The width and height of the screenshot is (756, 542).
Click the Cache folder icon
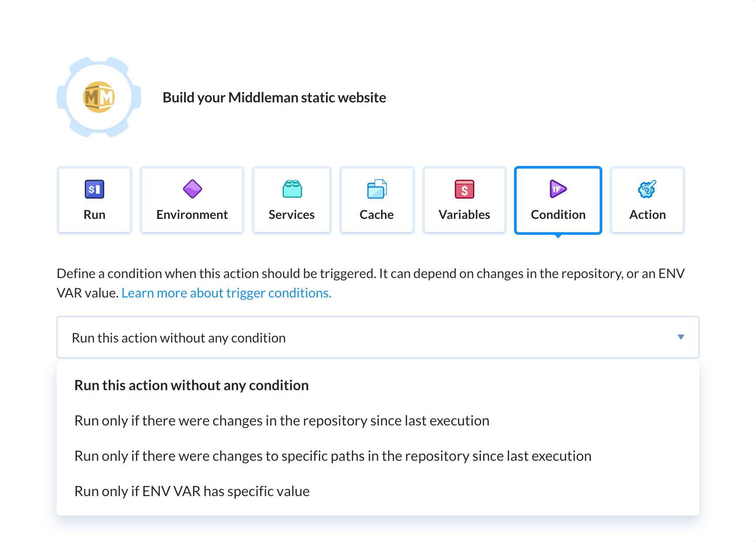[377, 189]
